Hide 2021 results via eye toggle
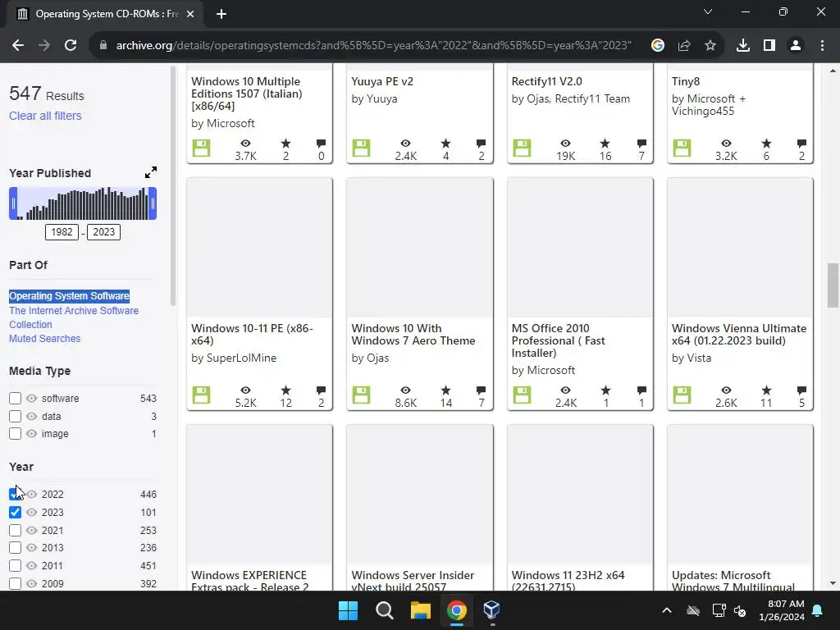This screenshot has width=840, height=630. (x=32, y=531)
